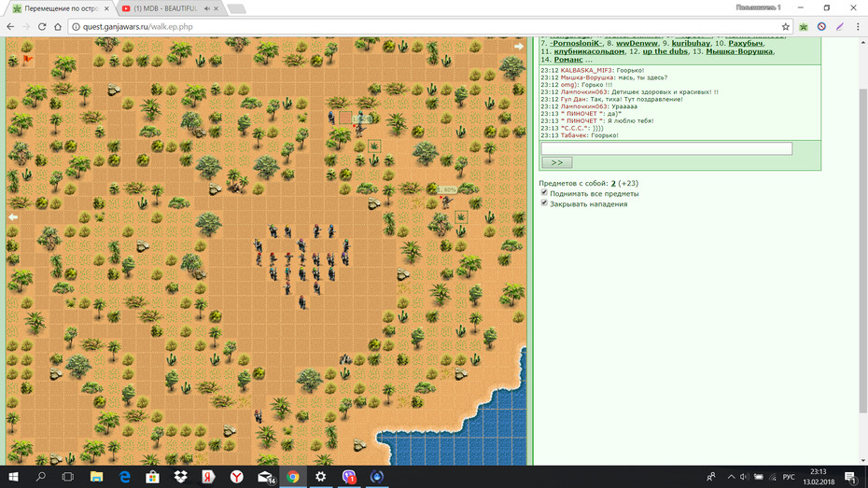
Task: Open clock showing 23:13 13.02.2018
Action: click(819, 477)
